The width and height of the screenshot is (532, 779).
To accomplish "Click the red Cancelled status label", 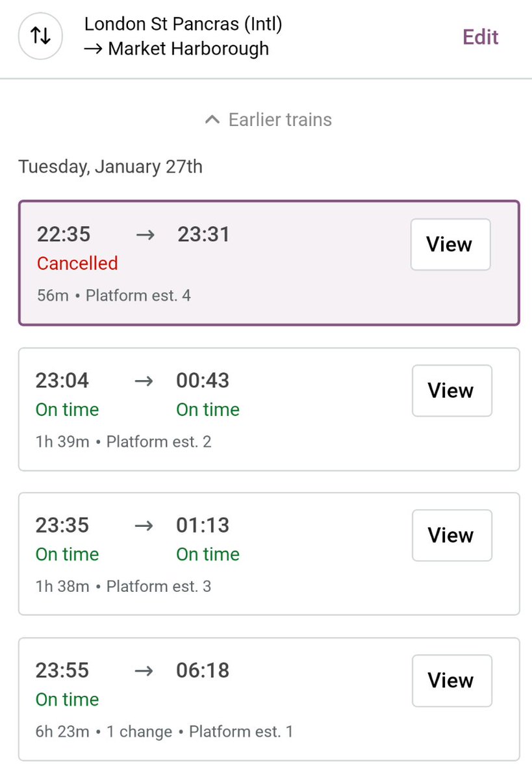I will pyautogui.click(x=77, y=263).
